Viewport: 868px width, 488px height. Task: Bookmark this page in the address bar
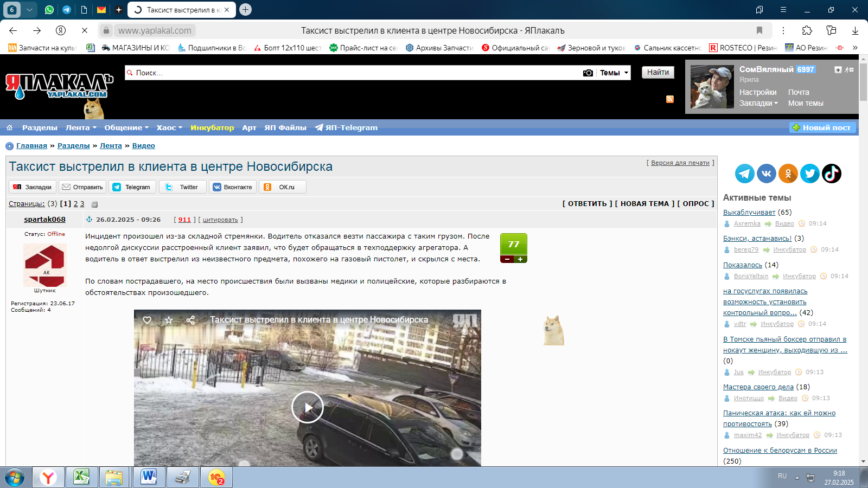[x=759, y=30]
